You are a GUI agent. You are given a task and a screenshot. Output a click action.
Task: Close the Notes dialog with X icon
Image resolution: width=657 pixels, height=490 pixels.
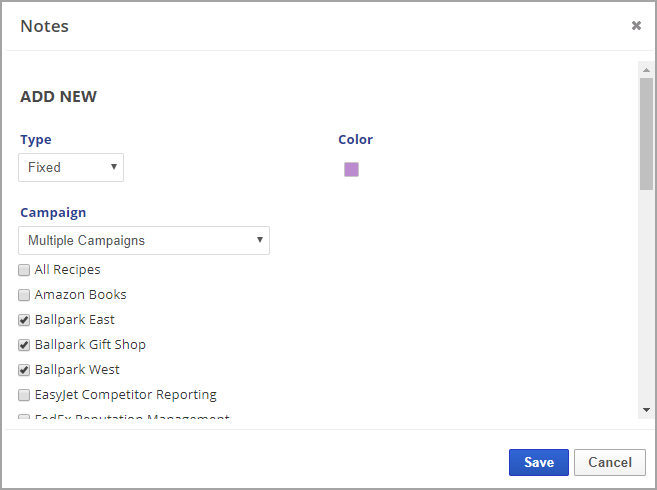[636, 26]
